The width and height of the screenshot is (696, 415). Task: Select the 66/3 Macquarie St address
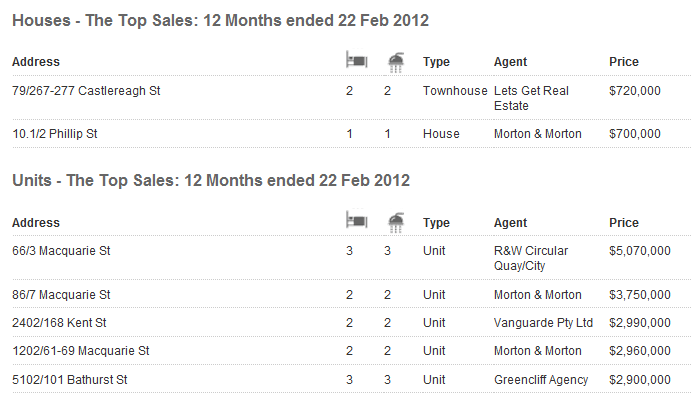coord(61,251)
